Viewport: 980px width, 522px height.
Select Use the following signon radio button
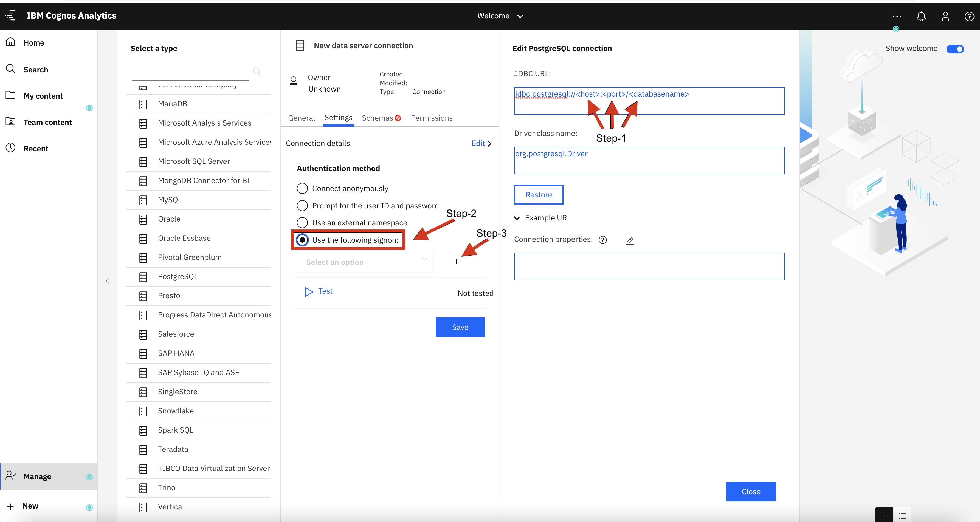pos(302,240)
